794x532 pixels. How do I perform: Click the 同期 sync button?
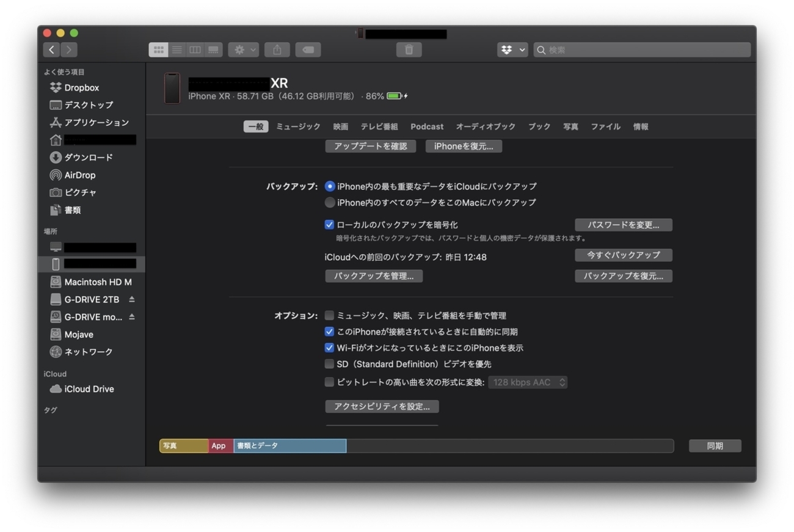(x=715, y=446)
